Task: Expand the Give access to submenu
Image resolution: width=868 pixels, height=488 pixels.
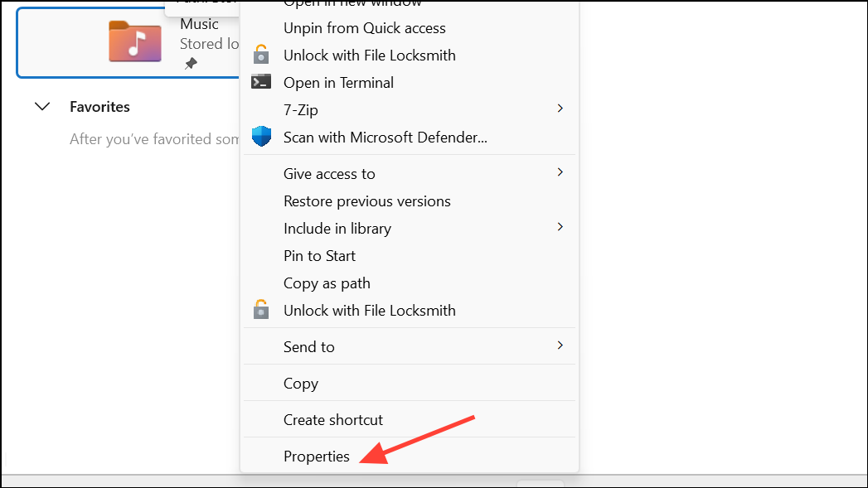Action: tap(560, 172)
